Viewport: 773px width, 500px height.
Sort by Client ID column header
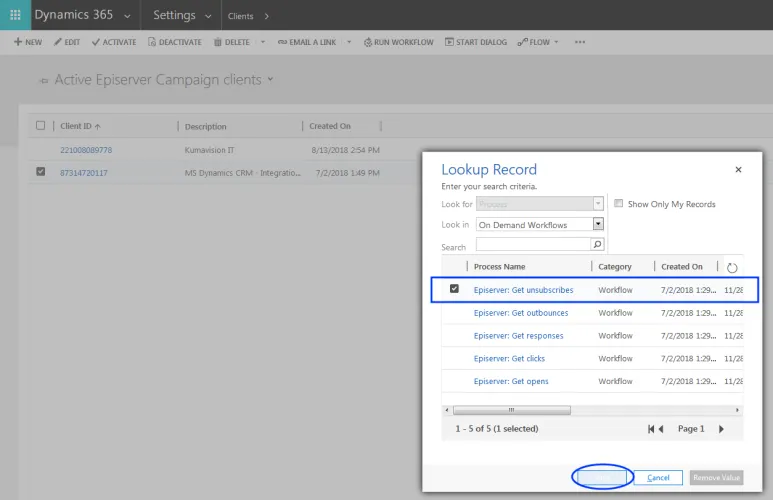tap(80, 126)
